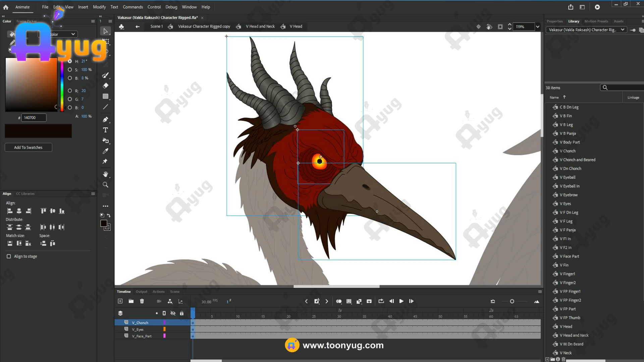The image size is (644, 362).
Task: Select the Hue radio button
Action: (70, 61)
